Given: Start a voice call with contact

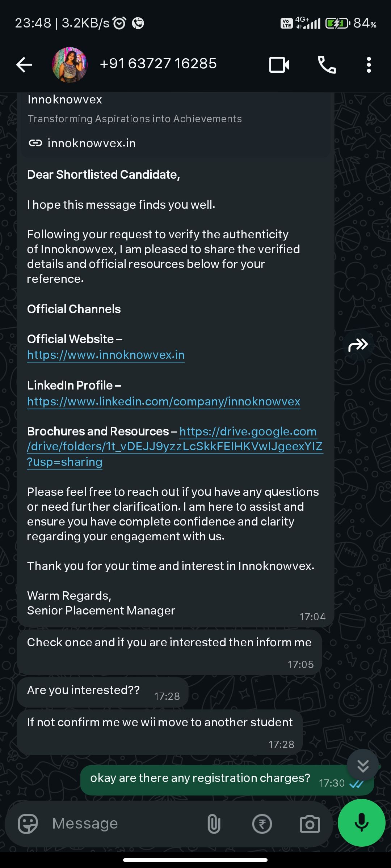Looking at the screenshot, I should coord(327,65).
